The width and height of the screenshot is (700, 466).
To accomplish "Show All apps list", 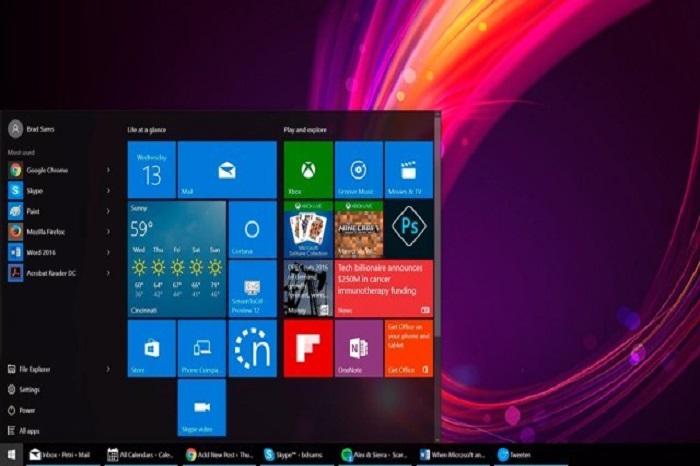I will [30, 431].
